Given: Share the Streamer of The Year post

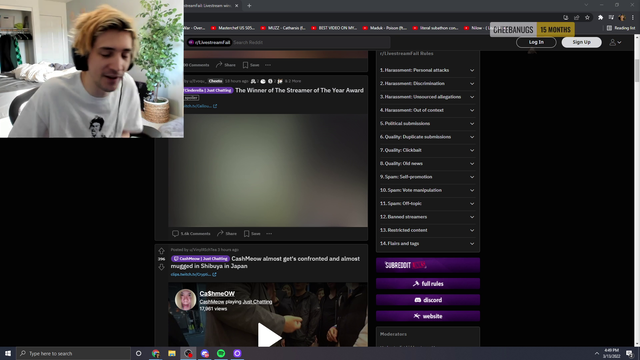Looking at the screenshot, I should 227,233.
